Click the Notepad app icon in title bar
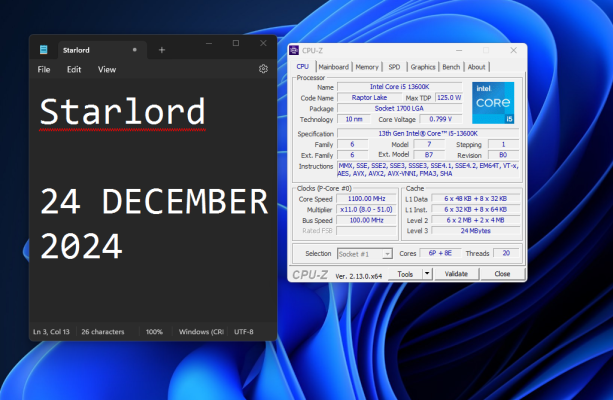The width and height of the screenshot is (613, 400). [x=43, y=50]
